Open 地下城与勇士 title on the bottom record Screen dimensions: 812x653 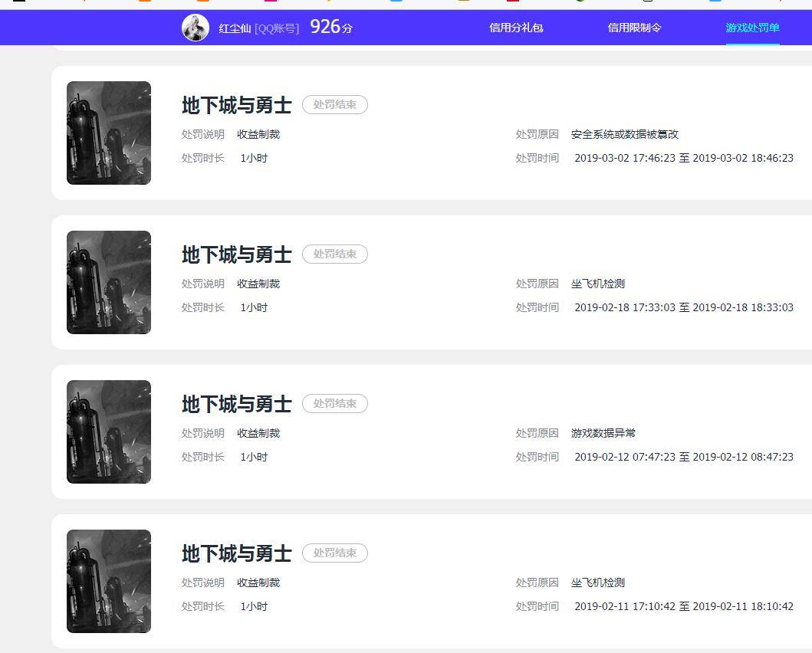tap(235, 553)
